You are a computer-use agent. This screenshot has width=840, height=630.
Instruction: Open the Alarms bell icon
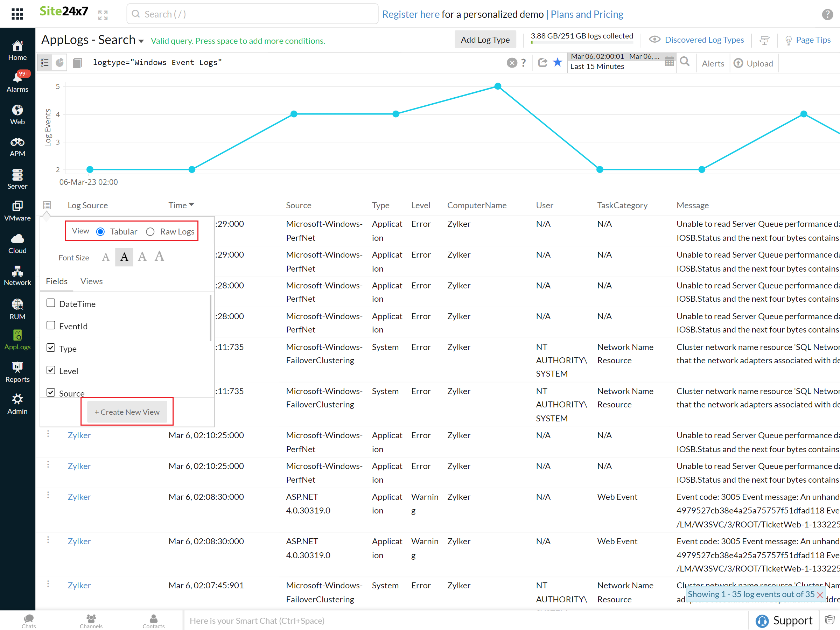pyautogui.click(x=17, y=78)
